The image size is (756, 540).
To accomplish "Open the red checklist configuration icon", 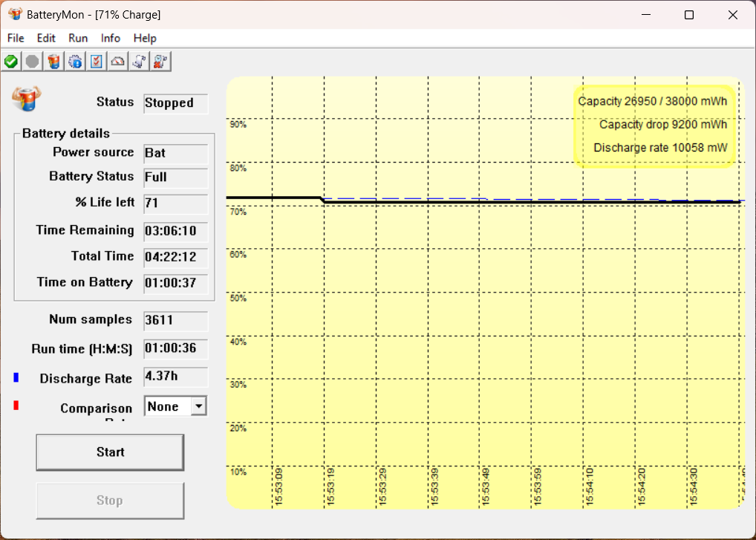I will pyautogui.click(x=97, y=62).
